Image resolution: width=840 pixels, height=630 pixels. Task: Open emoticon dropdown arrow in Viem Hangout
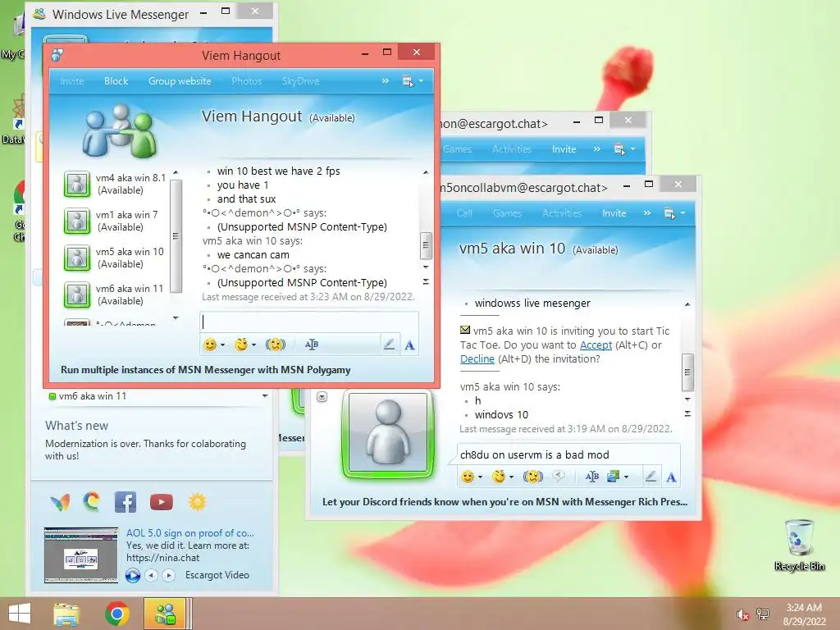click(223, 345)
